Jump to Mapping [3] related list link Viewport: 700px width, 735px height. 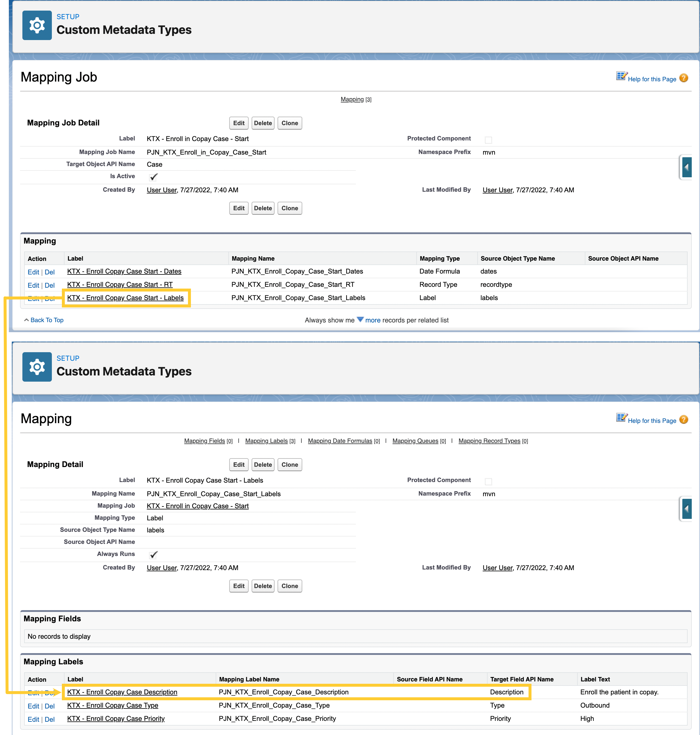pos(356,99)
